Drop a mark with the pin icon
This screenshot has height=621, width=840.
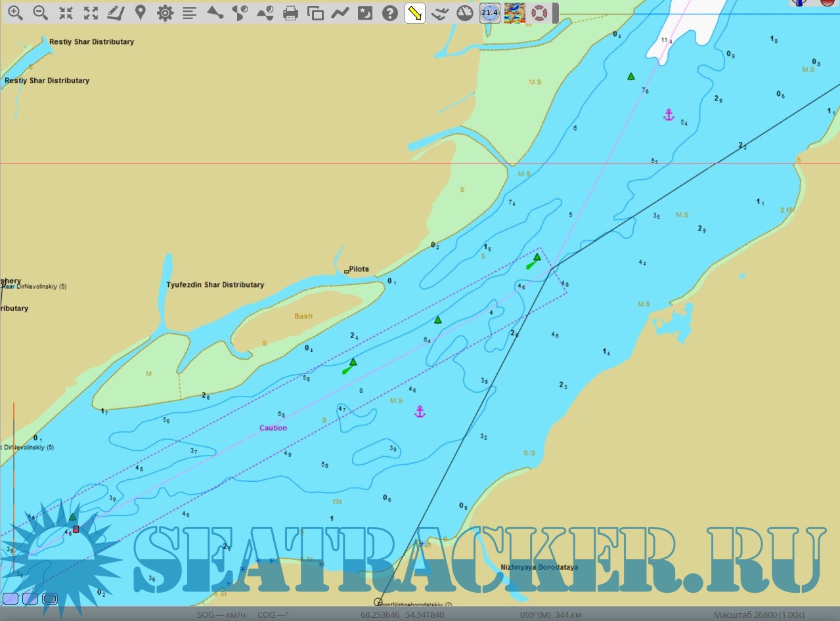coord(140,13)
